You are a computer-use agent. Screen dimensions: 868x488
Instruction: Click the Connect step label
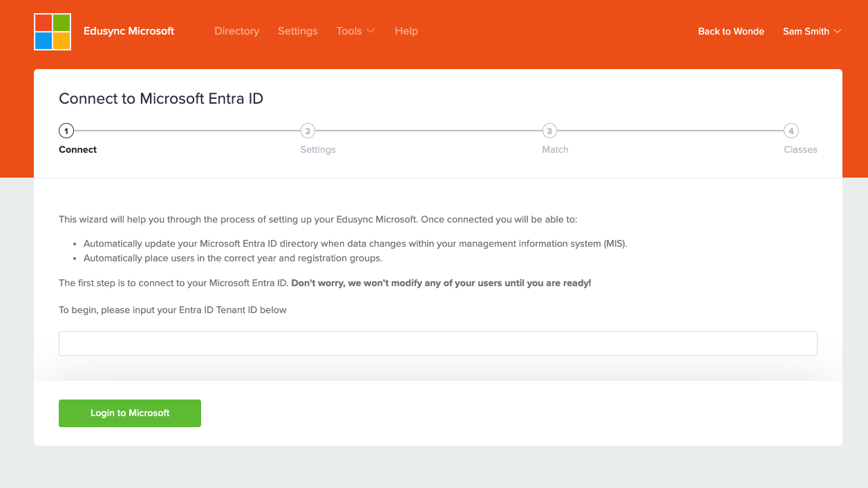(x=78, y=149)
